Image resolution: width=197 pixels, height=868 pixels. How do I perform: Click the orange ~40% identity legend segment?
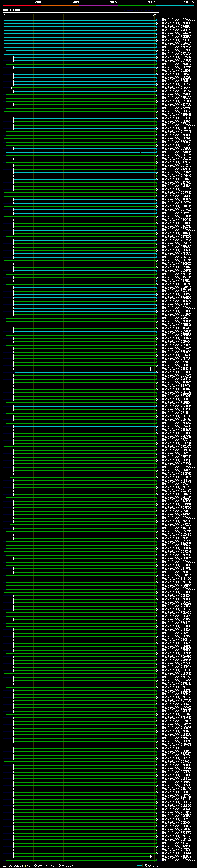(61, 6)
